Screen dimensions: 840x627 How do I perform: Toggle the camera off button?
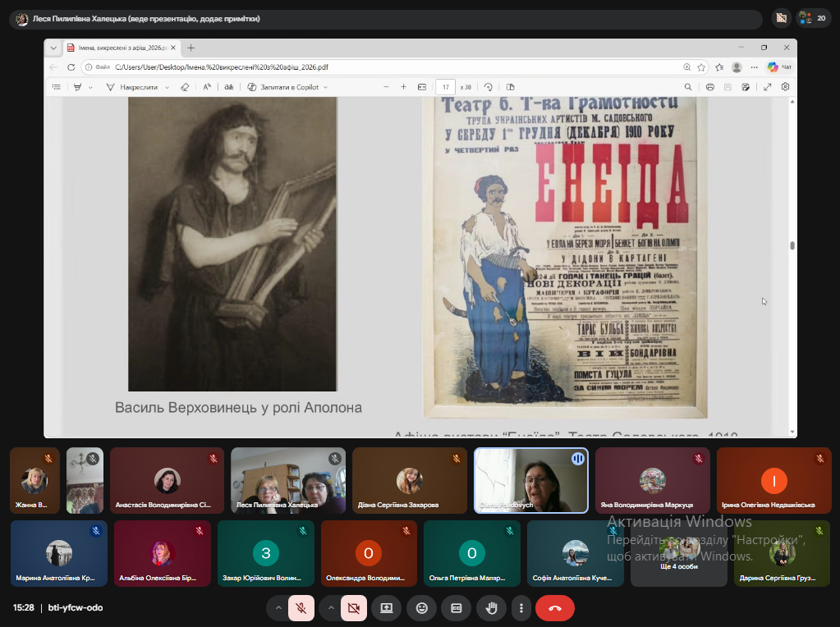pos(354,608)
